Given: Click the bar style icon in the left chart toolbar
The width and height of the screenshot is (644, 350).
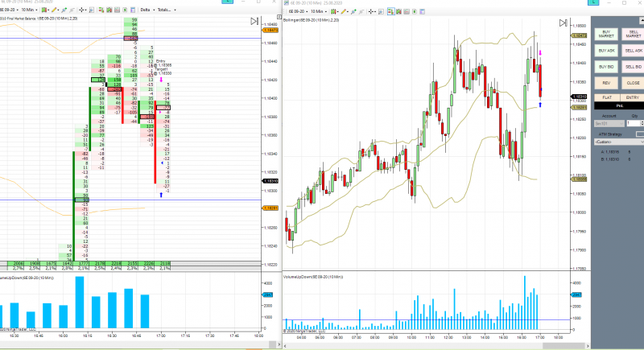Looking at the screenshot, I should tap(44, 10).
